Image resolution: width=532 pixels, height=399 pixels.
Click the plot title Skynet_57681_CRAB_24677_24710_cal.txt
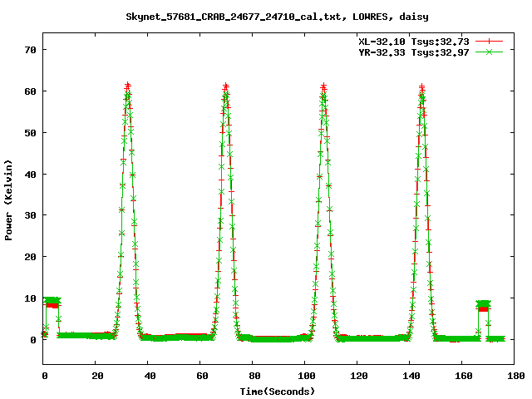pyautogui.click(x=277, y=17)
